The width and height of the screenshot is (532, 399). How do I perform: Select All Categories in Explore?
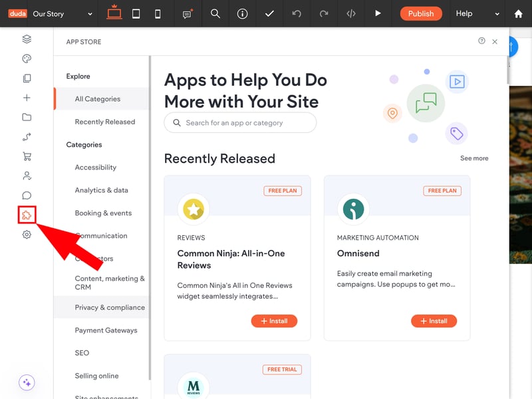pyautogui.click(x=101, y=98)
